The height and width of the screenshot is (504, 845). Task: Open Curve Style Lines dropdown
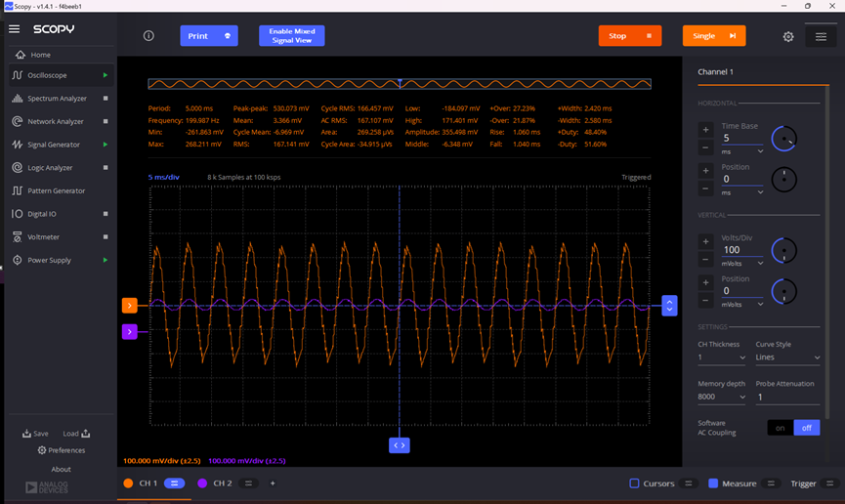click(787, 357)
